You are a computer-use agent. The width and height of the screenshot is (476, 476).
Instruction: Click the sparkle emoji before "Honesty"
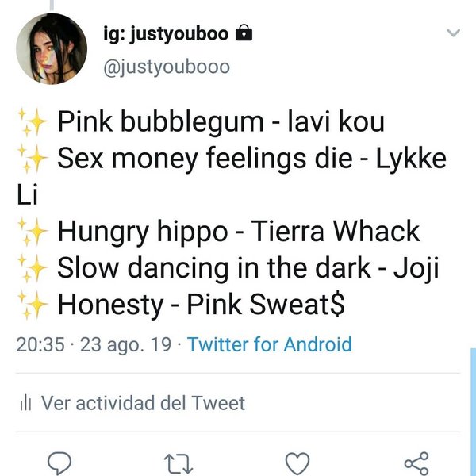click(x=33, y=305)
